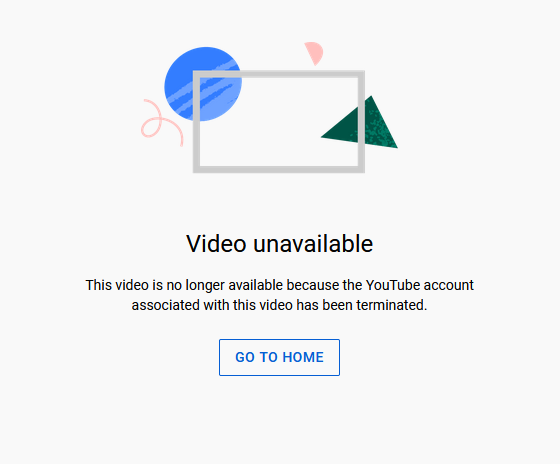The height and width of the screenshot is (464, 560).
Task: Click the word "HOME" on the button
Action: pos(303,357)
